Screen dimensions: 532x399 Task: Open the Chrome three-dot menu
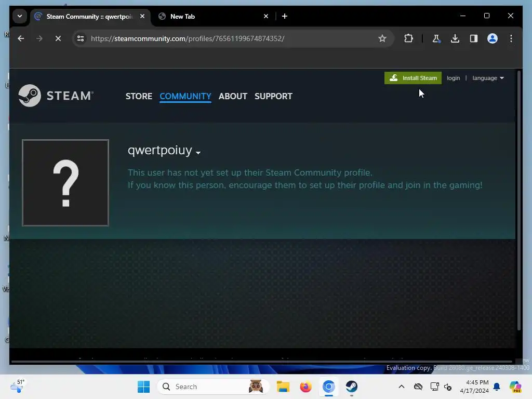click(x=511, y=38)
